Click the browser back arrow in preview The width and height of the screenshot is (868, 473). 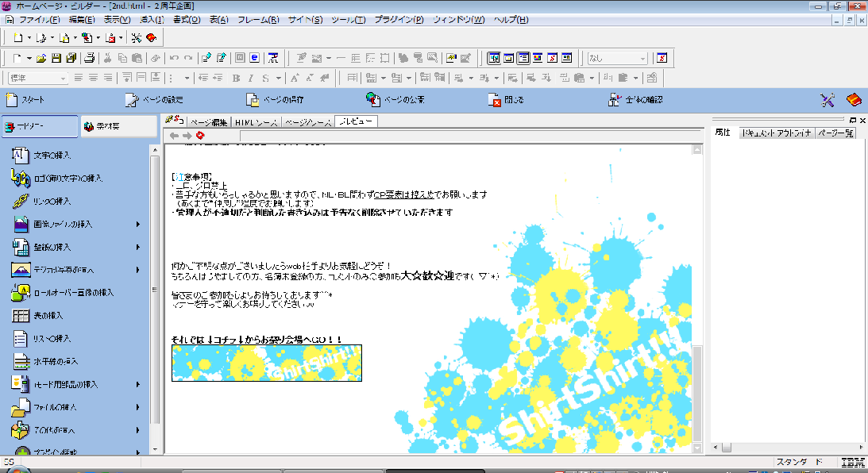[x=174, y=136]
